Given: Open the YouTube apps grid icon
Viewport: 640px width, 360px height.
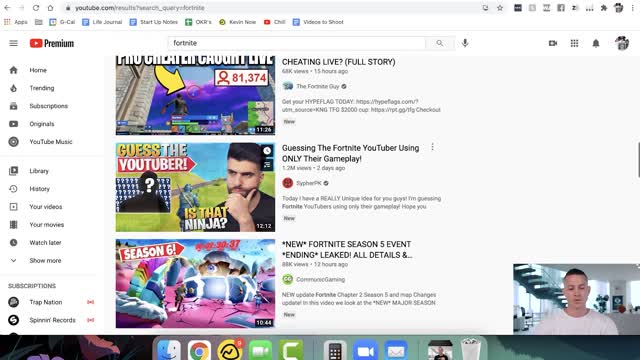Looking at the screenshot, I should pyautogui.click(x=574, y=43).
